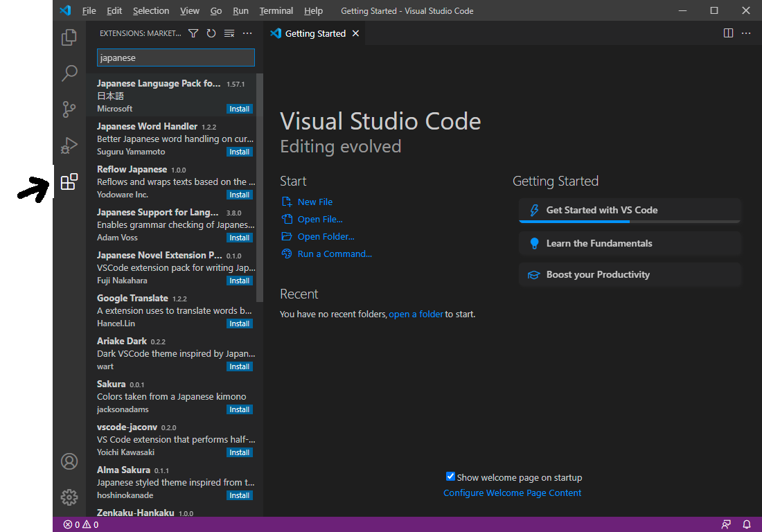Install Ariake Dark theme
This screenshot has width=762, height=532.
[x=239, y=366]
